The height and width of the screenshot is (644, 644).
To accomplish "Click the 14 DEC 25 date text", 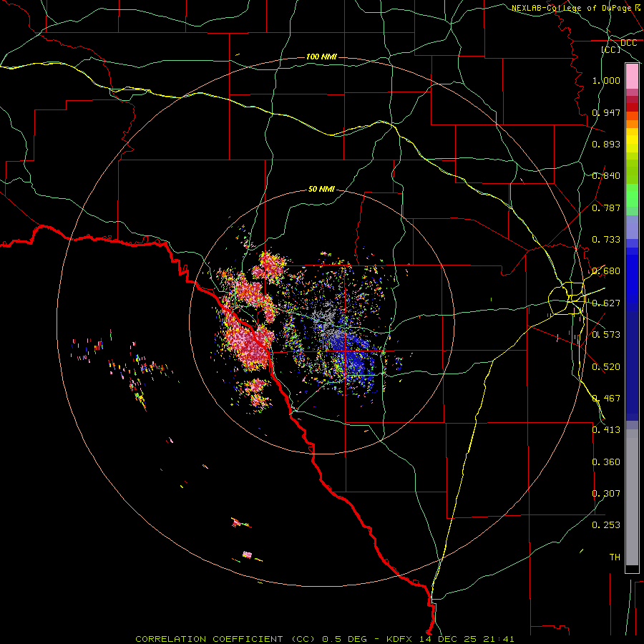I will 448,639.
